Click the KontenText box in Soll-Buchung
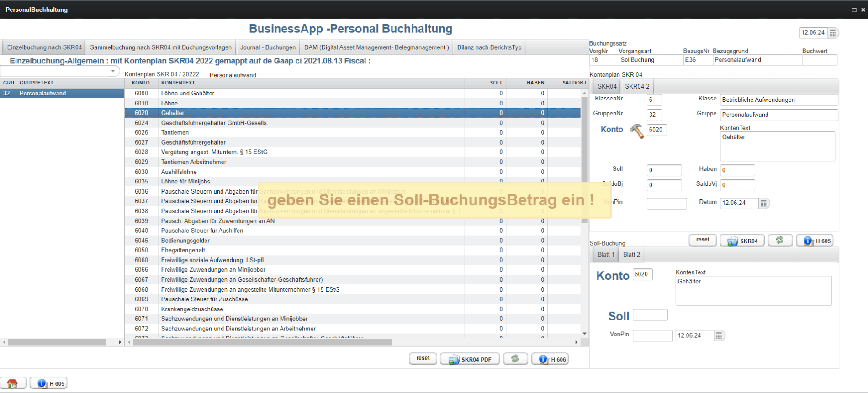This screenshot has width=868, height=393. click(x=753, y=291)
